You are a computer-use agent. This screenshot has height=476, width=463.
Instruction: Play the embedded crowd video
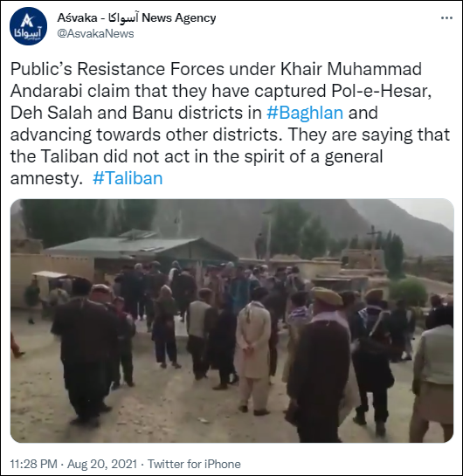point(232,321)
